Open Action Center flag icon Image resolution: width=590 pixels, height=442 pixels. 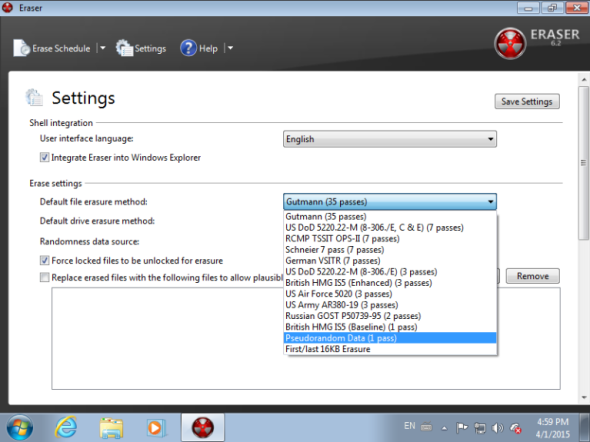pos(462,428)
